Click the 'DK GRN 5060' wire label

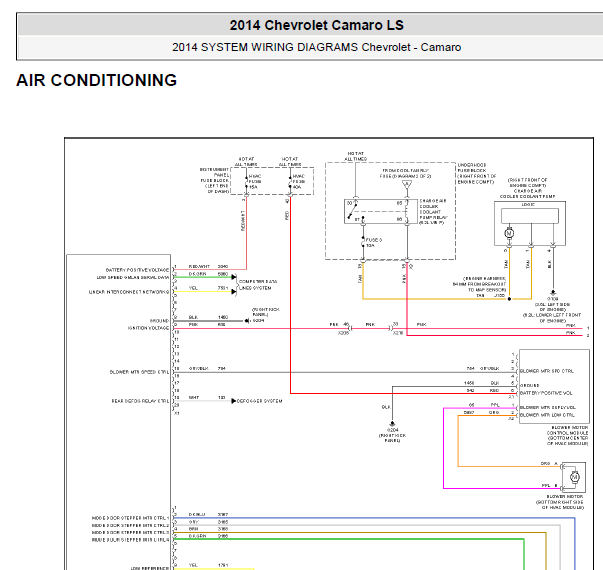click(208, 274)
